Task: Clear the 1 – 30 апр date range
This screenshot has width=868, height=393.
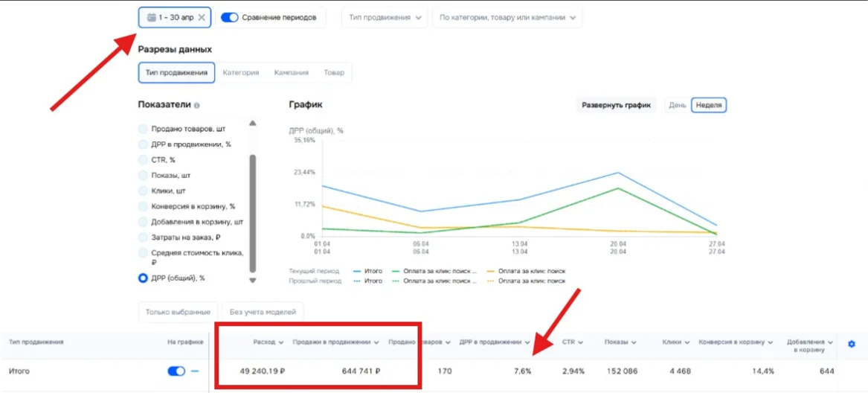Action: [202, 18]
